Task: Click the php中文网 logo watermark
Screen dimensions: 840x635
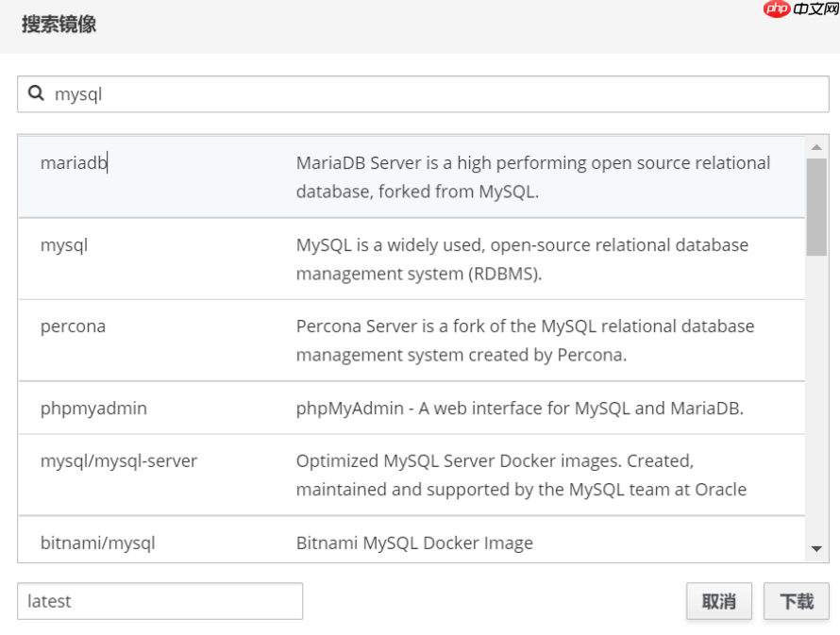Action: pyautogui.click(x=802, y=8)
